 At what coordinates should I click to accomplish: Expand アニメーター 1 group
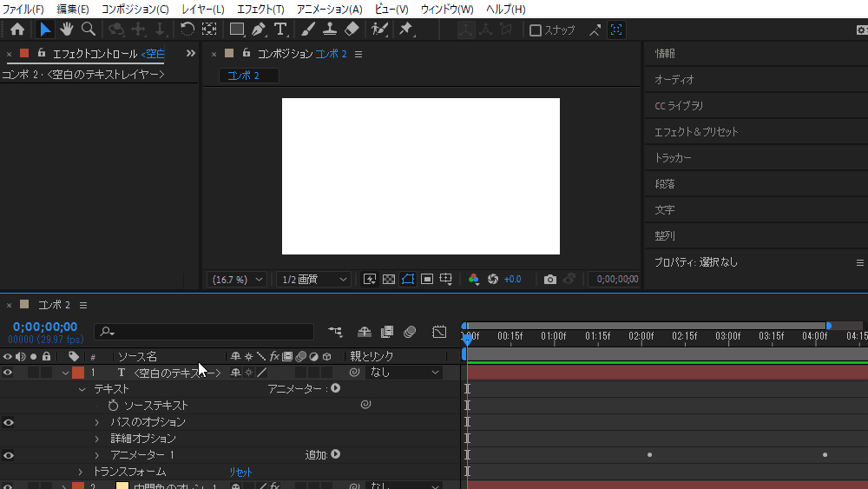pos(97,455)
